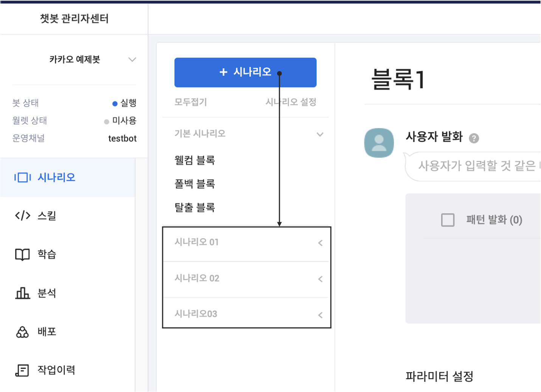
Task: Open 시나리오 설정 link
Action: pos(291,102)
